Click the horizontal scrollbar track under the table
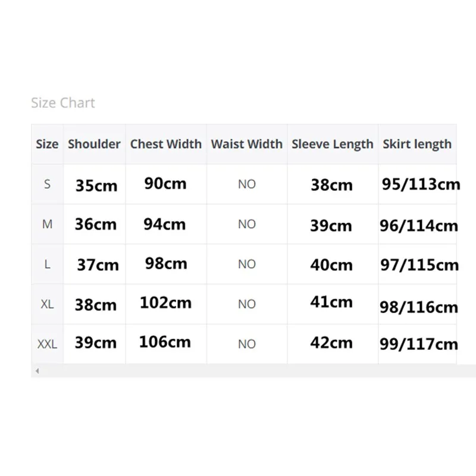Screen dimensions: 476x476 click(250, 371)
